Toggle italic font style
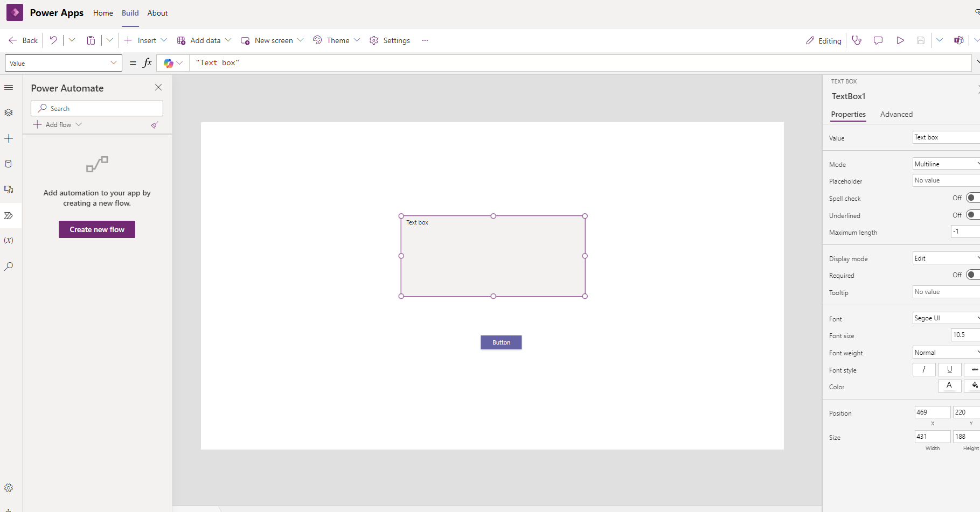Screen dimensions: 980x512 (x=924, y=369)
